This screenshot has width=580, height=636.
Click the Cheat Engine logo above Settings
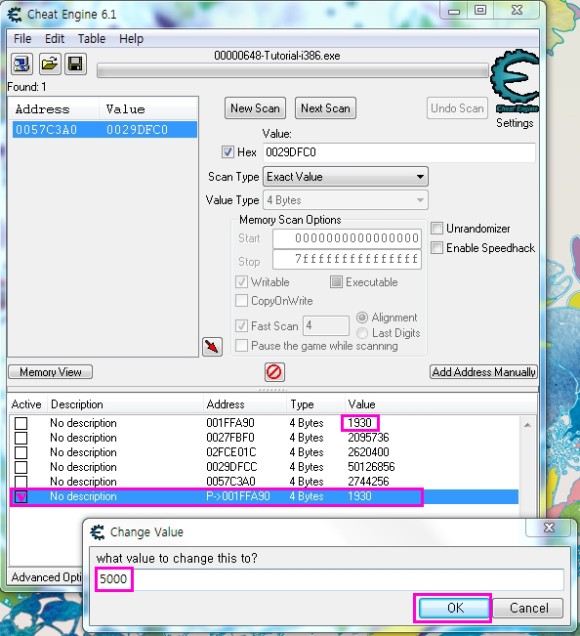[515, 79]
